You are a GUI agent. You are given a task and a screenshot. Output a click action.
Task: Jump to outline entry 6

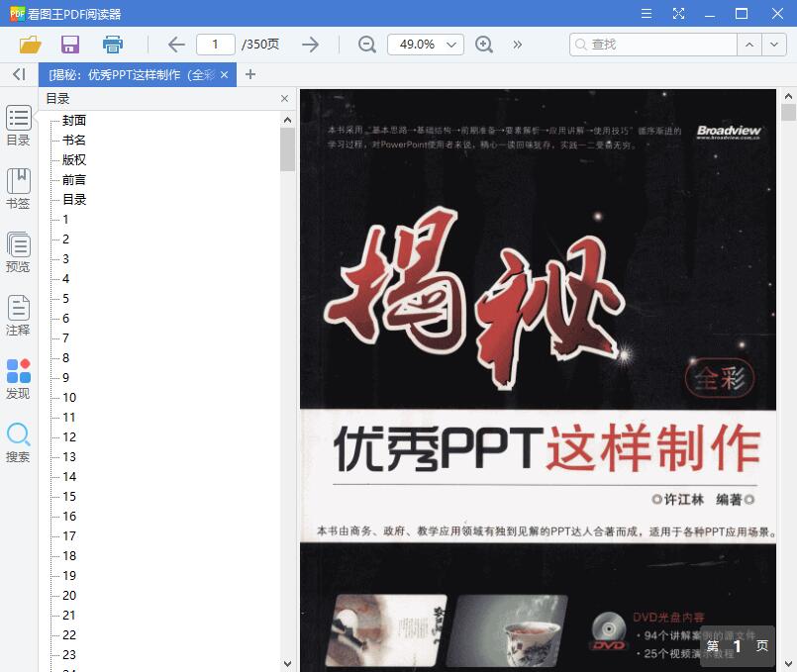(x=65, y=319)
